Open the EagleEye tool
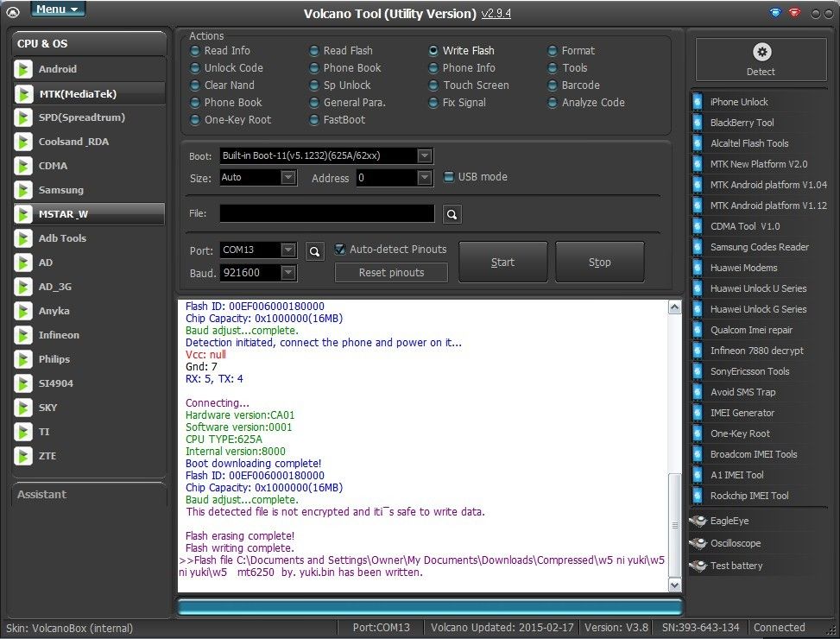 pos(729,521)
